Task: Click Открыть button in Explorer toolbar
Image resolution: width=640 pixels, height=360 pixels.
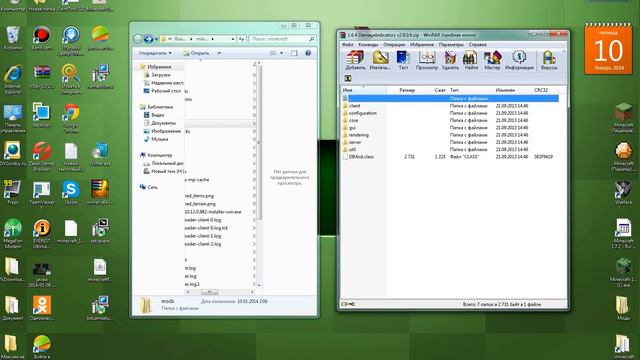Action: [196, 53]
